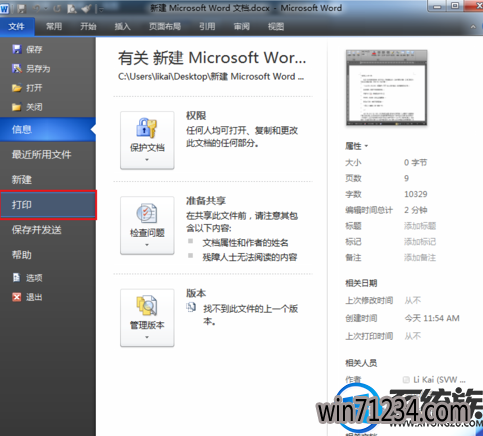
Task: Switch to the 审阅 ribbon tab
Action: tap(242, 26)
